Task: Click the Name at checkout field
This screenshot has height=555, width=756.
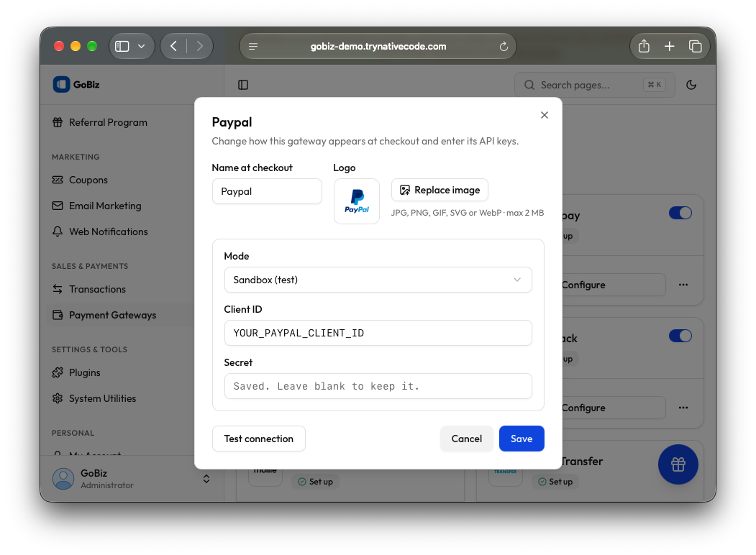Action: [x=267, y=191]
